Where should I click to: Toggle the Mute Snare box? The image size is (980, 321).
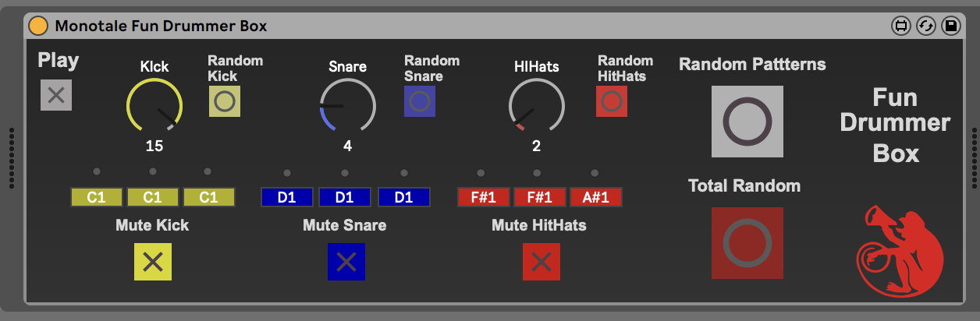346,262
